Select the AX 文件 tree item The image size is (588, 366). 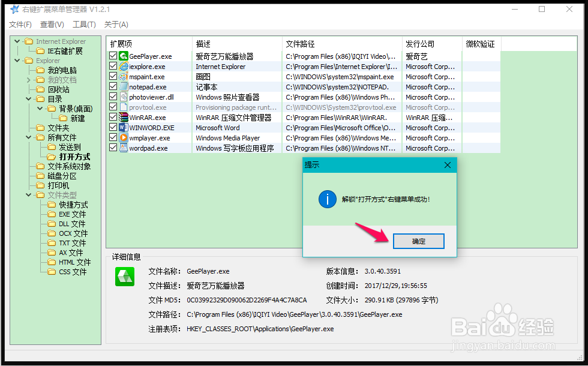[x=71, y=253]
